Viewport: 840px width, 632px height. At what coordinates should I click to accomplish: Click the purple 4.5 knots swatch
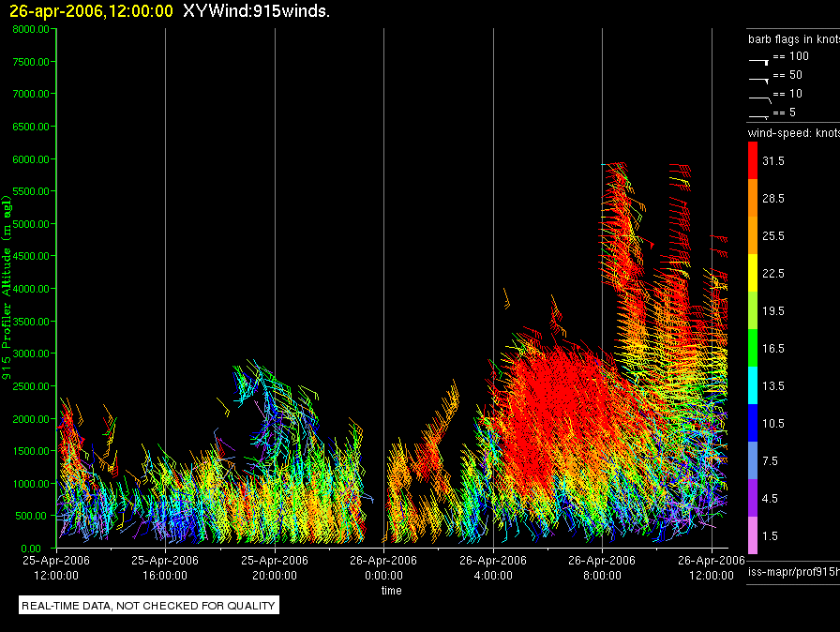point(753,498)
